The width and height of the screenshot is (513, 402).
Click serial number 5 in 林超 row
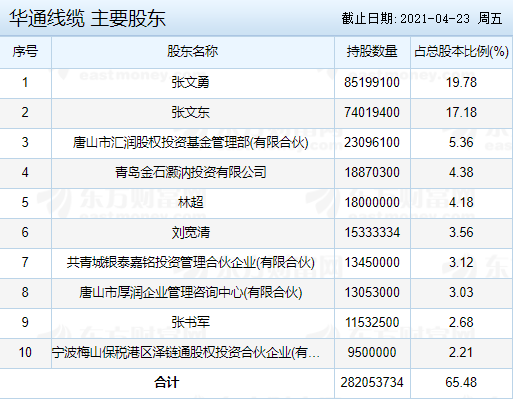(x=25, y=202)
